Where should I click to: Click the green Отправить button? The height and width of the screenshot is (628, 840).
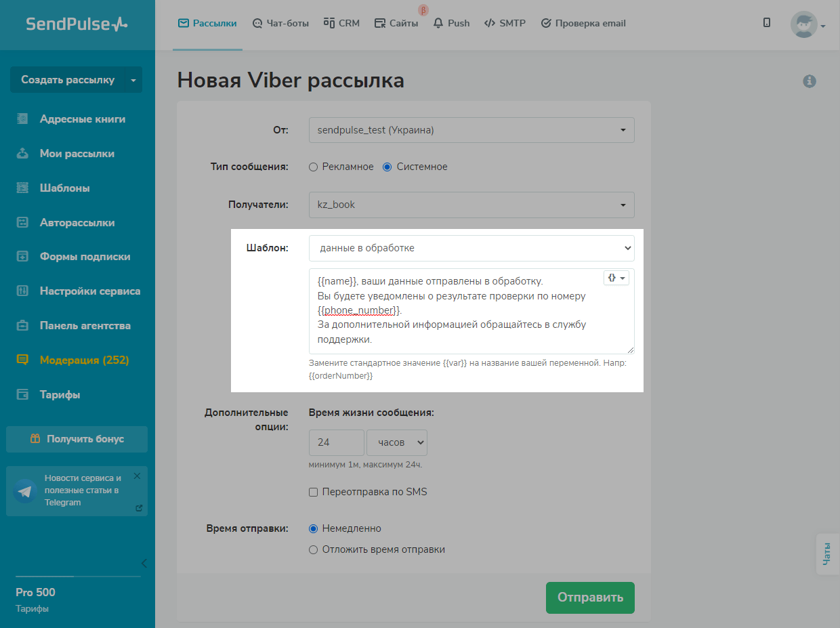pyautogui.click(x=590, y=598)
